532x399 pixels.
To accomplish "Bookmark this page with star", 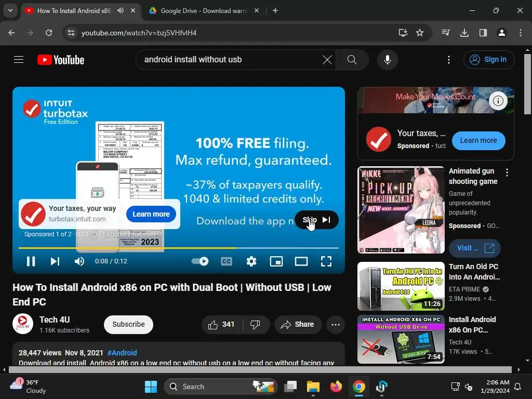I will 420,33.
